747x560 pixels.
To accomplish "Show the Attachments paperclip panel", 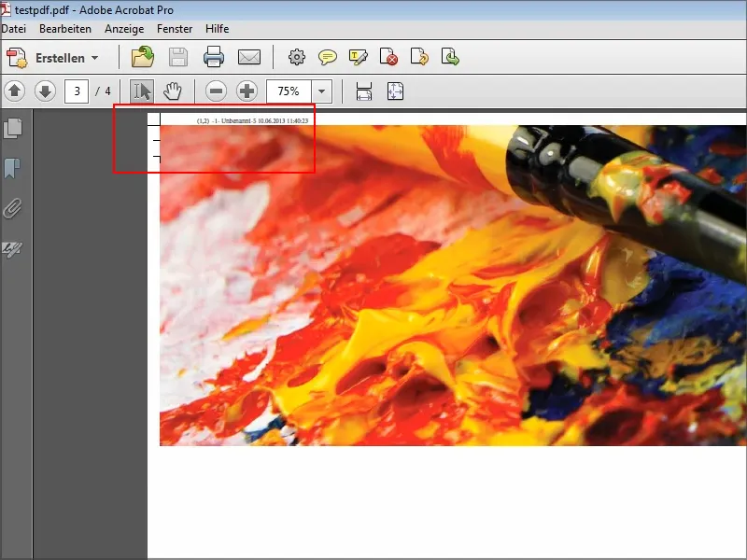I will pos(13,208).
